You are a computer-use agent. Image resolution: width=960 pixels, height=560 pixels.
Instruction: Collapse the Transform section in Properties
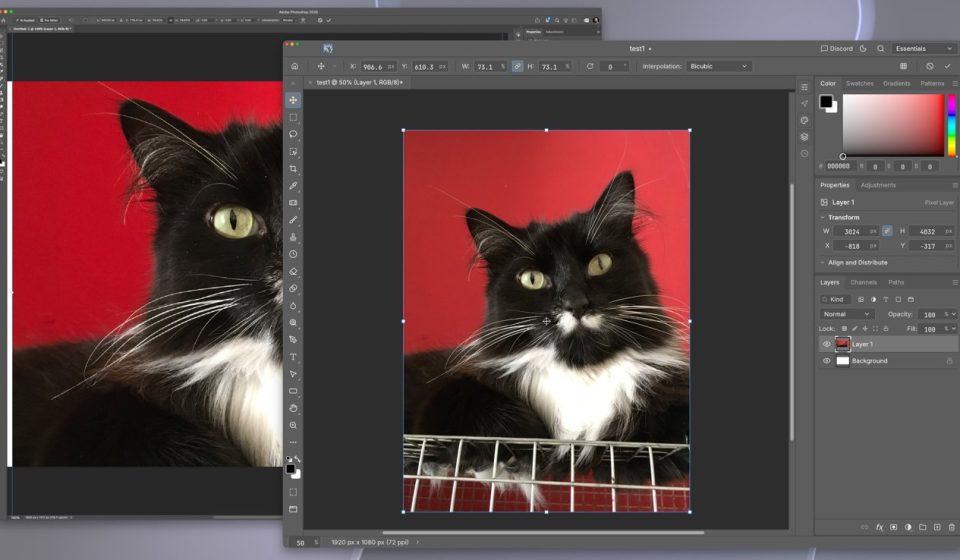point(822,217)
